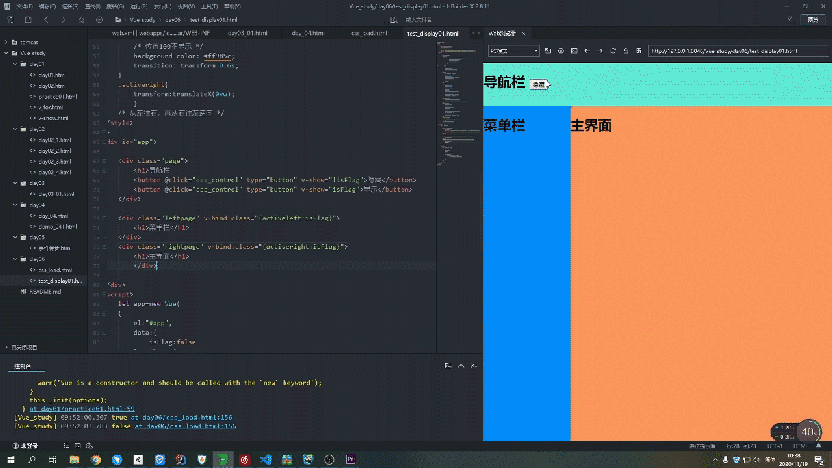832x468 pixels.
Task: Open the PC mode dropdown in preview
Action: (513, 51)
